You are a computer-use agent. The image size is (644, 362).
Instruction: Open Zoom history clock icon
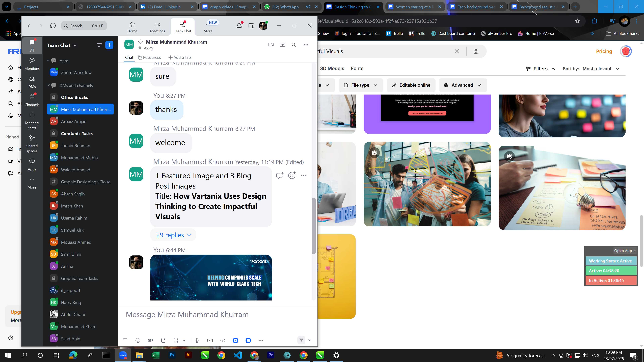(x=53, y=25)
